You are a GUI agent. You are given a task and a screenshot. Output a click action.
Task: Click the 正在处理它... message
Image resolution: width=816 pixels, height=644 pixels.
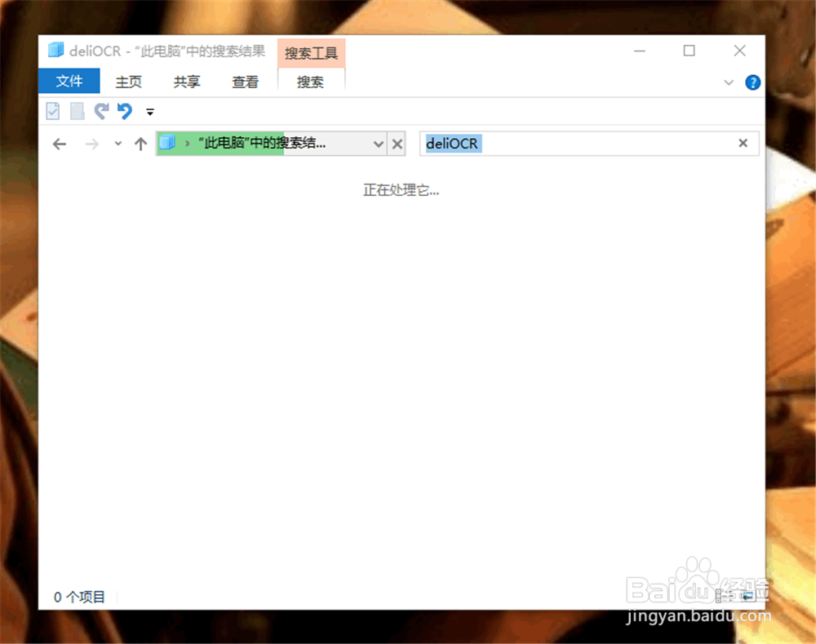coord(401,190)
